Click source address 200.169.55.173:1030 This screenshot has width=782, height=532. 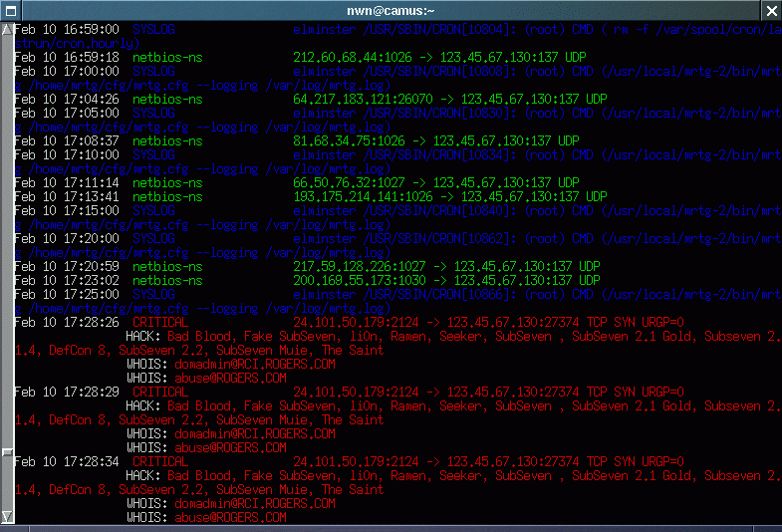[361, 281]
